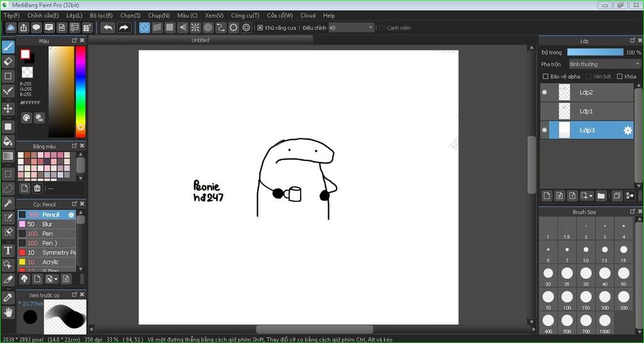Select the Move tool
The width and height of the screenshot is (644, 343).
point(8,108)
